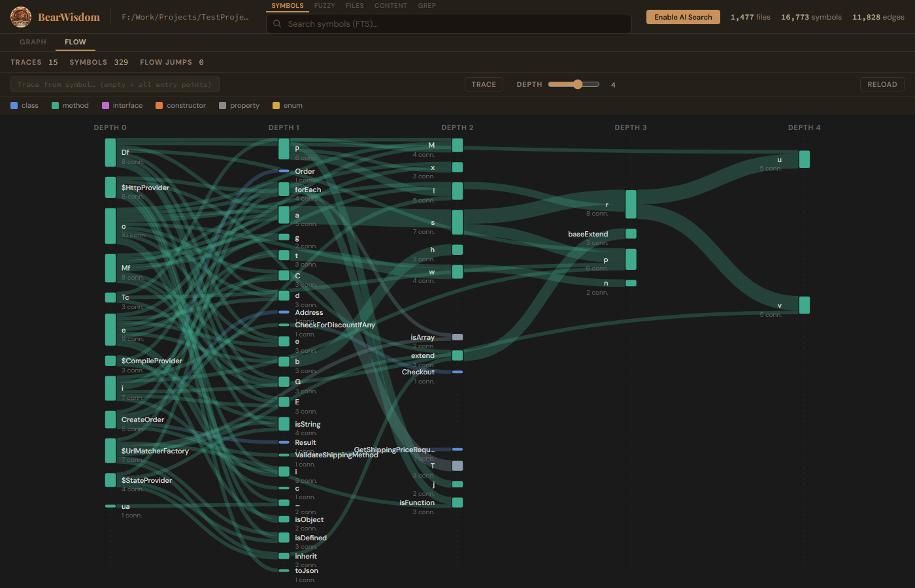Switch to the FUZZY search tab
This screenshot has width=915, height=588.
point(324,5)
